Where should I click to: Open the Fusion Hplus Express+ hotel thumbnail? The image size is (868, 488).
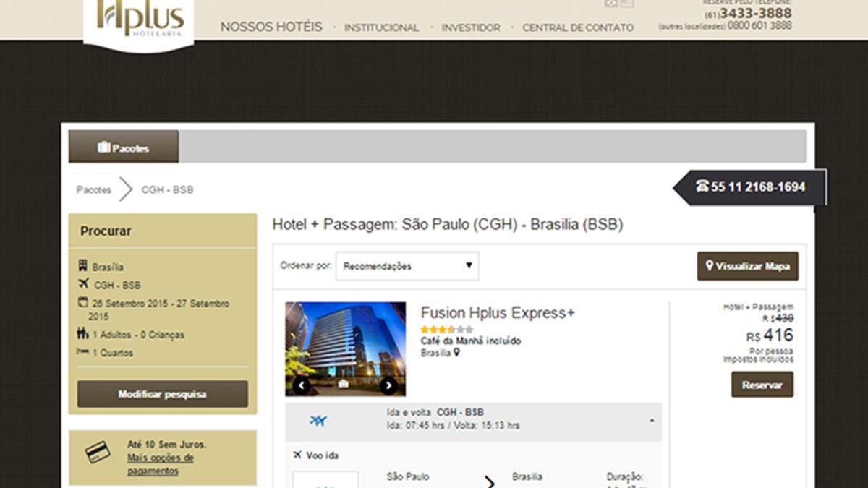(x=346, y=349)
